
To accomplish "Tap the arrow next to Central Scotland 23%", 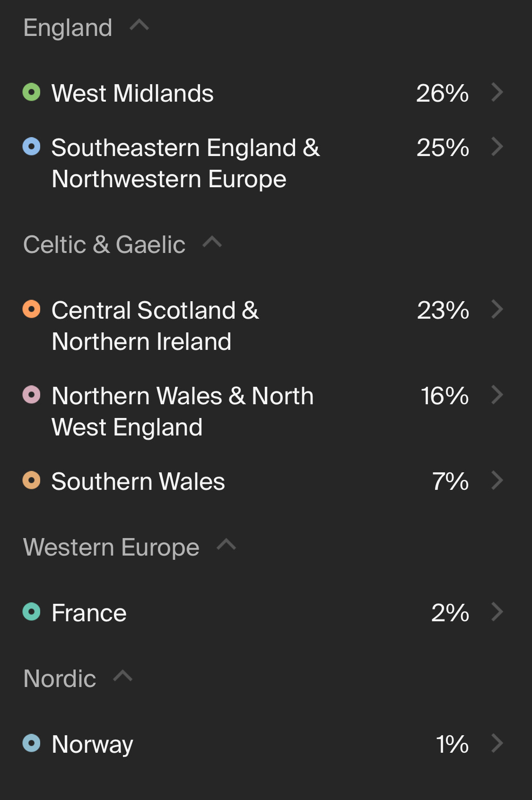I will click(x=497, y=310).
